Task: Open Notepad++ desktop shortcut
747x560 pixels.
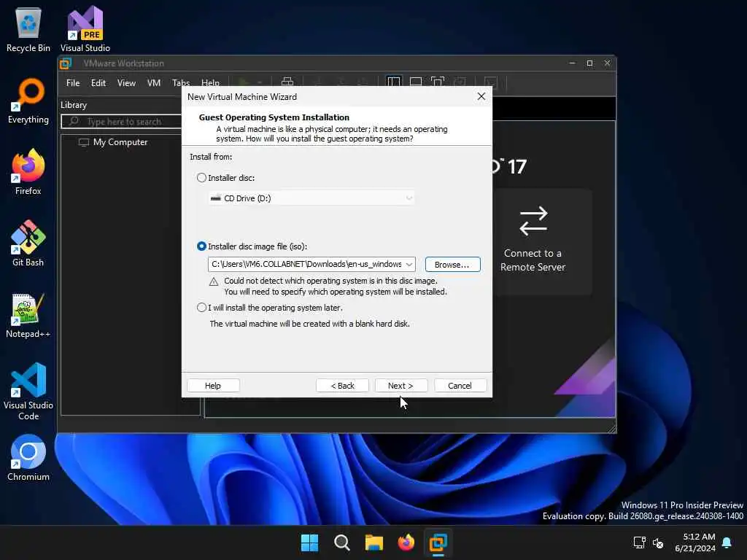Action: 28,315
